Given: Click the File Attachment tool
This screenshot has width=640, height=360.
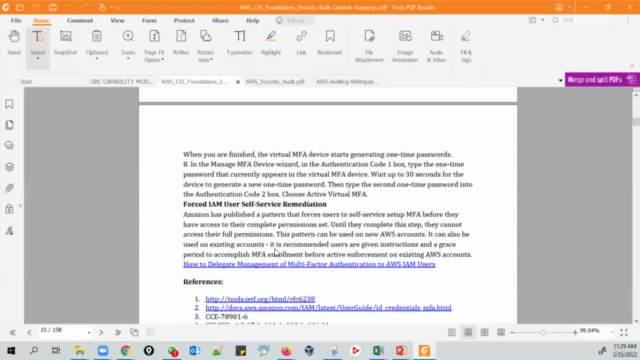Looking at the screenshot, I should (369, 46).
